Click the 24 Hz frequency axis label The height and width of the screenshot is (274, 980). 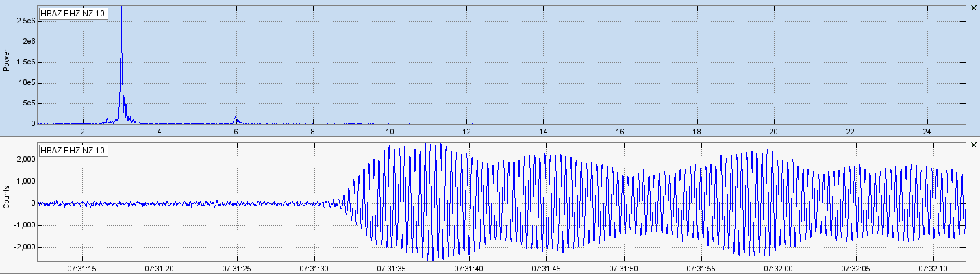pyautogui.click(x=927, y=132)
